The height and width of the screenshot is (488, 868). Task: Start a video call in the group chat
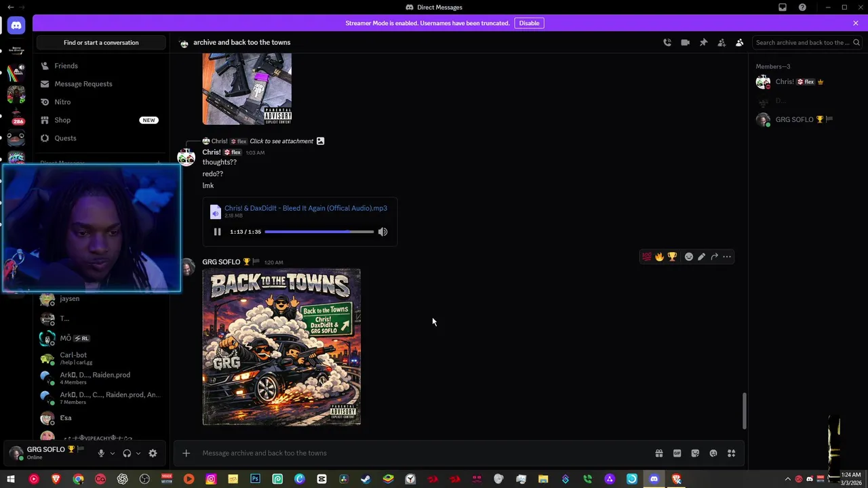(x=686, y=43)
